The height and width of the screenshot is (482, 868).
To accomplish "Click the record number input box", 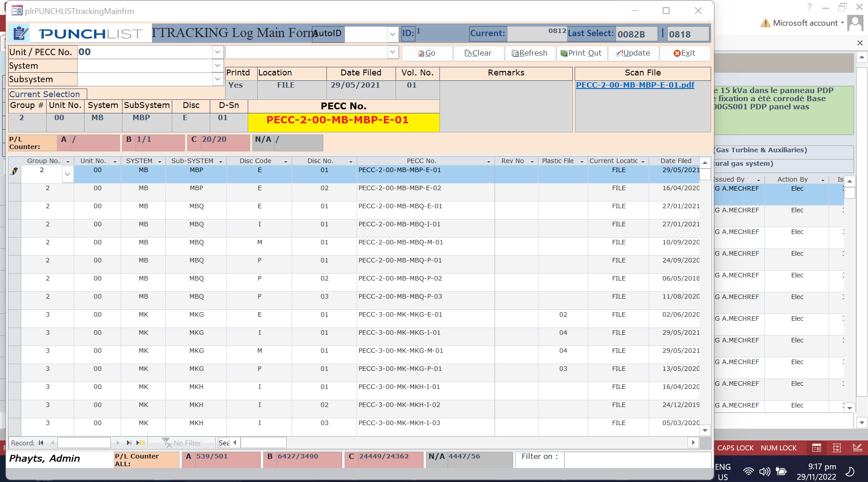I will tap(84, 443).
